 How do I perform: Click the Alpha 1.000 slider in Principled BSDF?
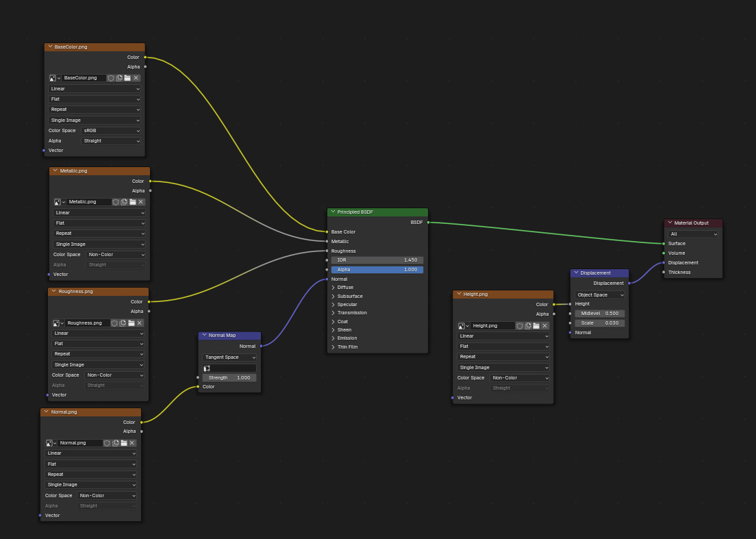377,270
